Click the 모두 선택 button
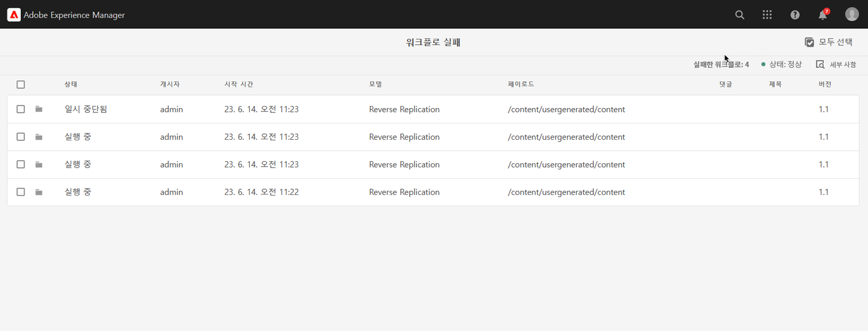868x331 pixels. [829, 42]
